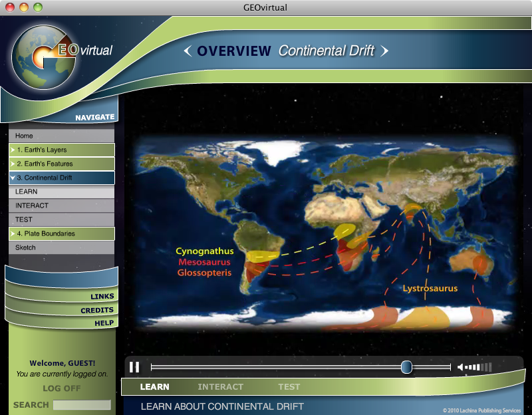
Task: Click the OVERVIEW heading text
Action: (234, 51)
